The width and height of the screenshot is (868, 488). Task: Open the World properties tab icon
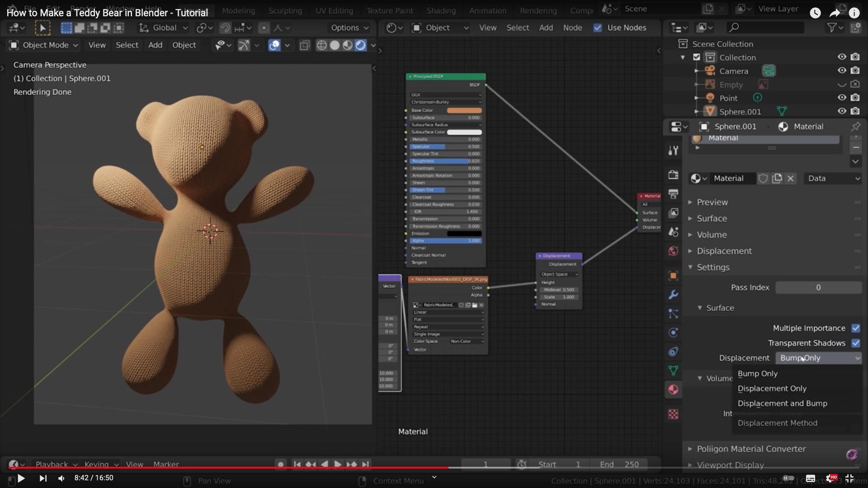tap(673, 251)
